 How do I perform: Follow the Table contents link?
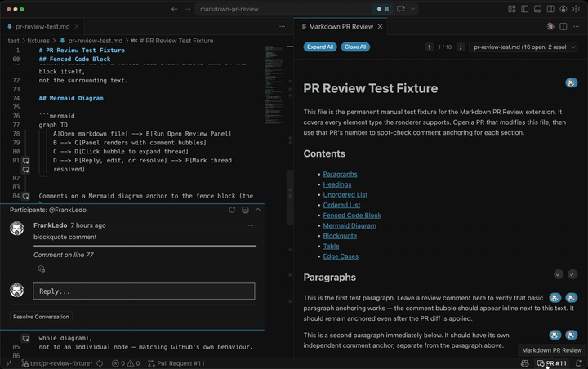331,247
